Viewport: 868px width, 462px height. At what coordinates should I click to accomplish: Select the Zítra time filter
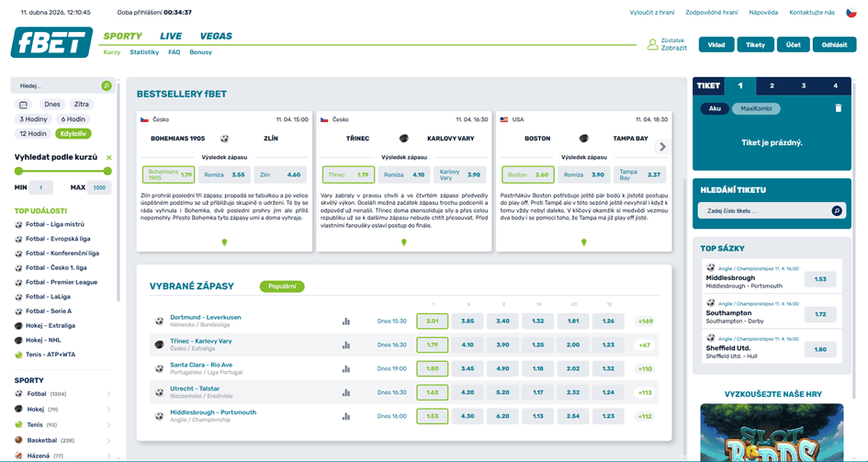tap(82, 105)
